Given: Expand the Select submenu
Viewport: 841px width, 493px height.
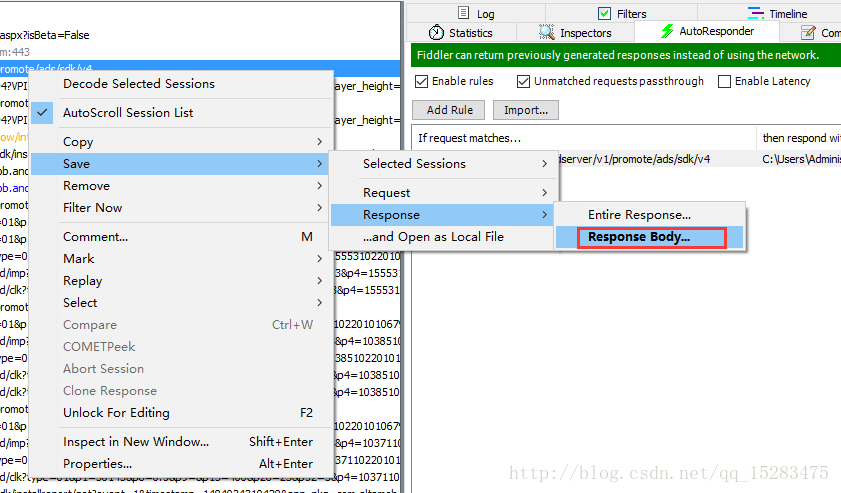Looking at the screenshot, I should click(x=181, y=303).
